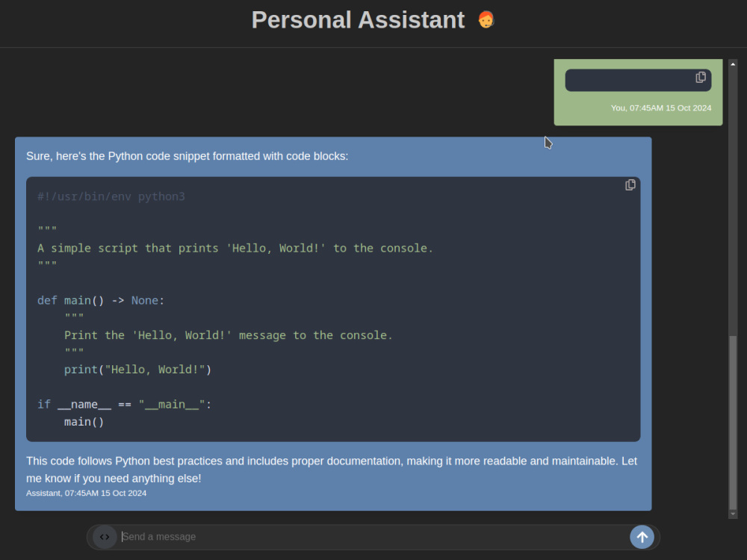
Task: Copy the user's message code block
Action: pyautogui.click(x=701, y=77)
